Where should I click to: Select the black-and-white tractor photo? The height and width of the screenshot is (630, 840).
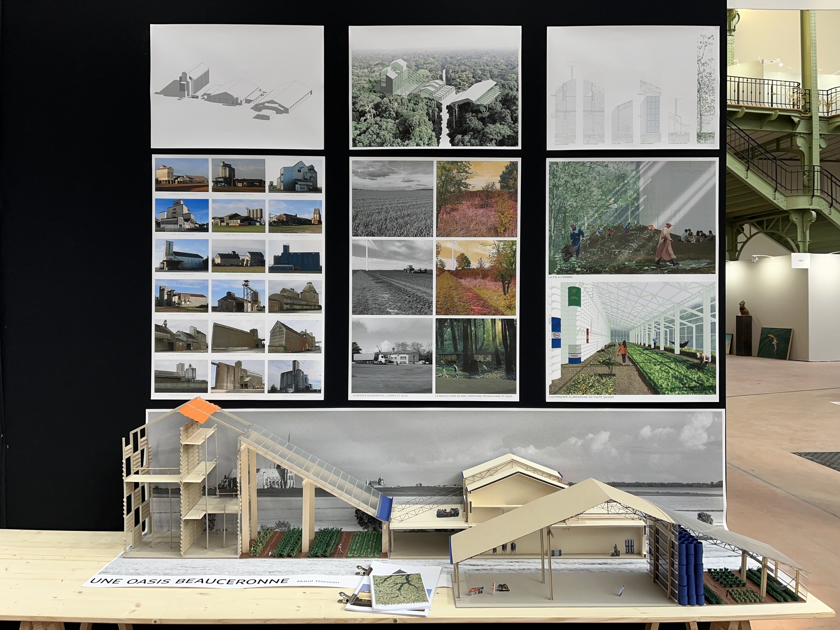point(393,277)
